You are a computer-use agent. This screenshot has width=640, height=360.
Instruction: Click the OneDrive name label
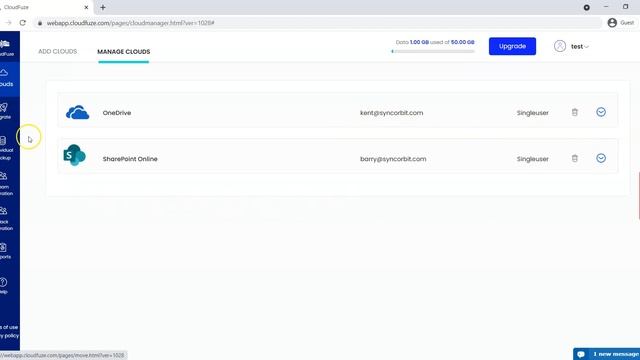coord(117,113)
